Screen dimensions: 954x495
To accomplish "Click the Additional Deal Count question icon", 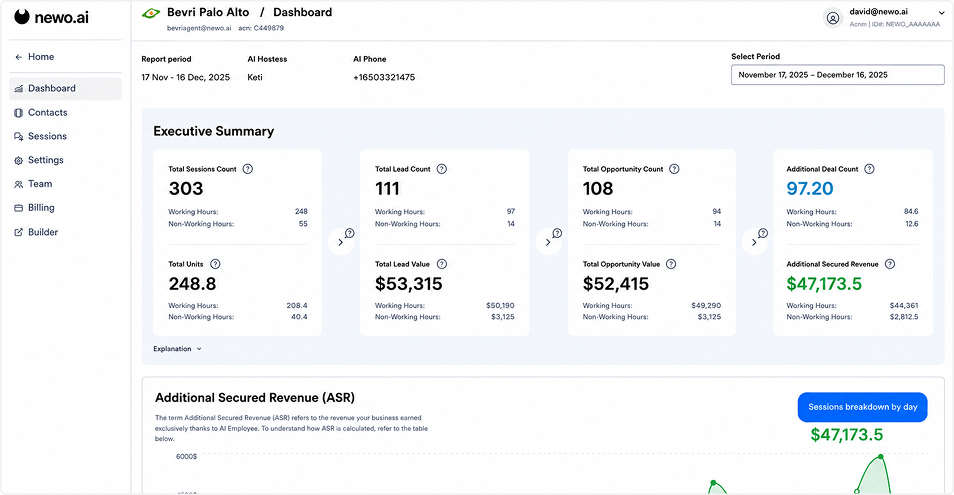I will coord(869,169).
